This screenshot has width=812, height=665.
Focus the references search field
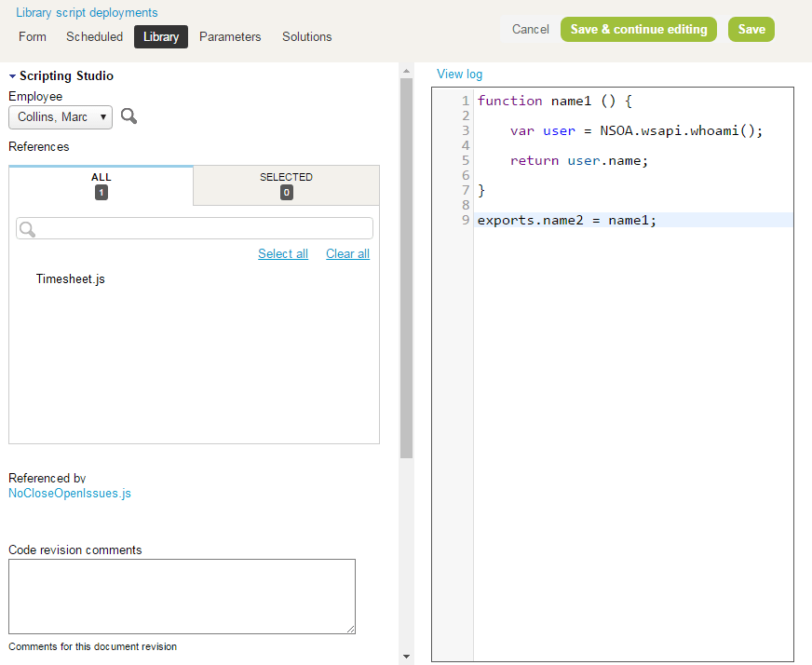coord(195,228)
